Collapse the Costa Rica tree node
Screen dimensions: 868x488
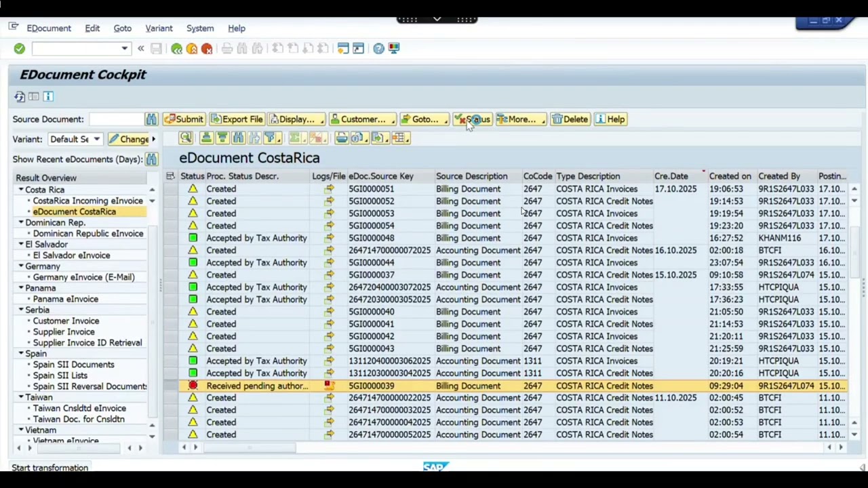click(21, 190)
